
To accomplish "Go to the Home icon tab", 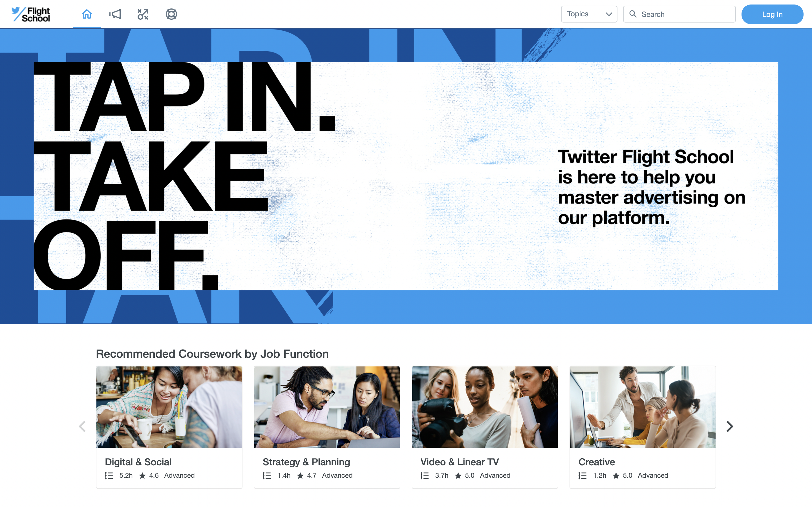I will point(87,14).
